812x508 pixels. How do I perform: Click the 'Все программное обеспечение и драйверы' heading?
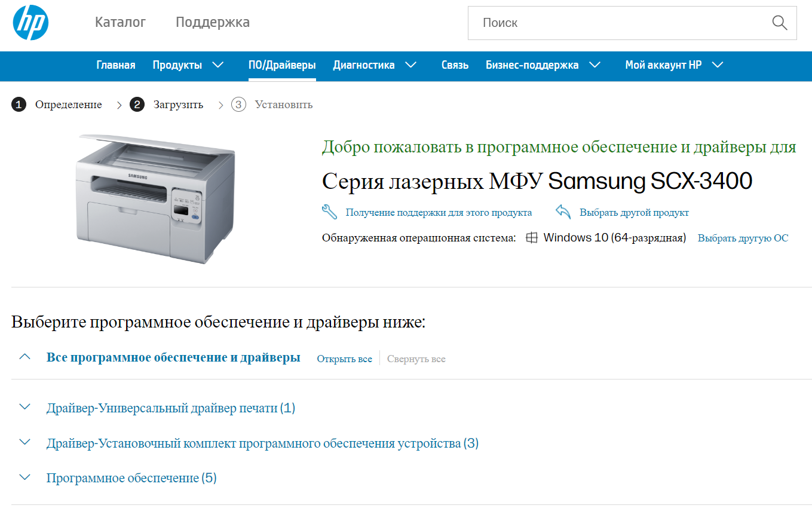(173, 358)
